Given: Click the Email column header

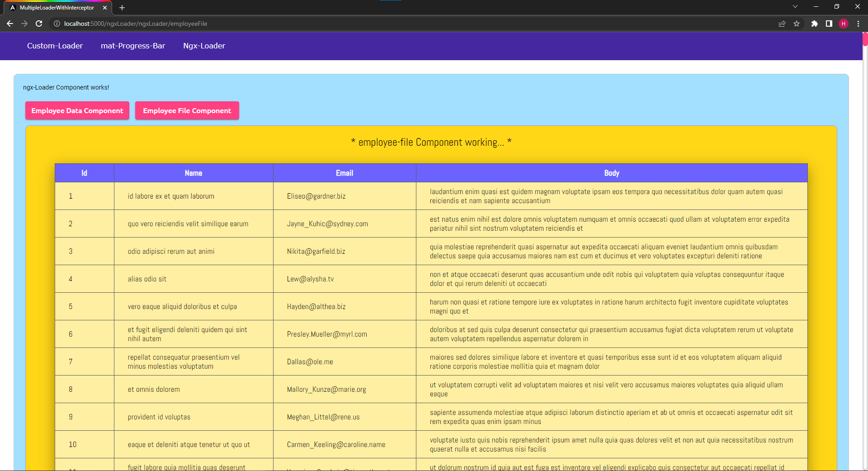Looking at the screenshot, I should (x=344, y=173).
